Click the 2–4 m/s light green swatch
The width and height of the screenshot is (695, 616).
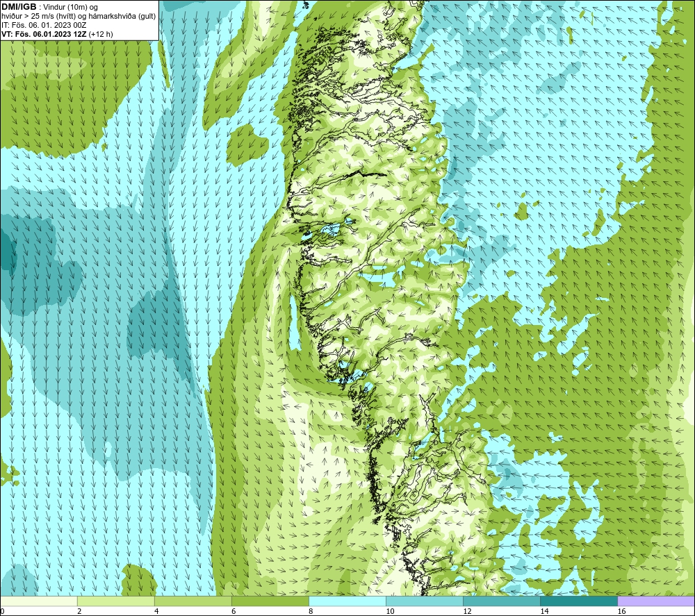[116, 601]
